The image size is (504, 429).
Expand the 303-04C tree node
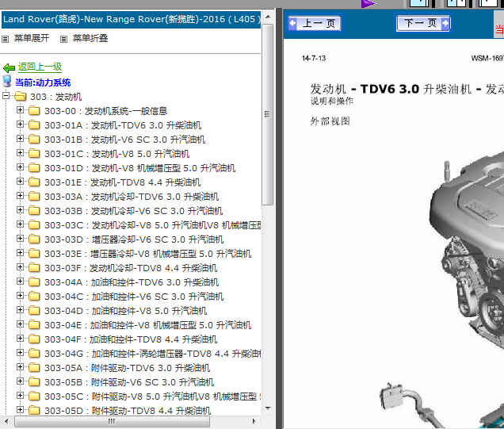point(21,296)
